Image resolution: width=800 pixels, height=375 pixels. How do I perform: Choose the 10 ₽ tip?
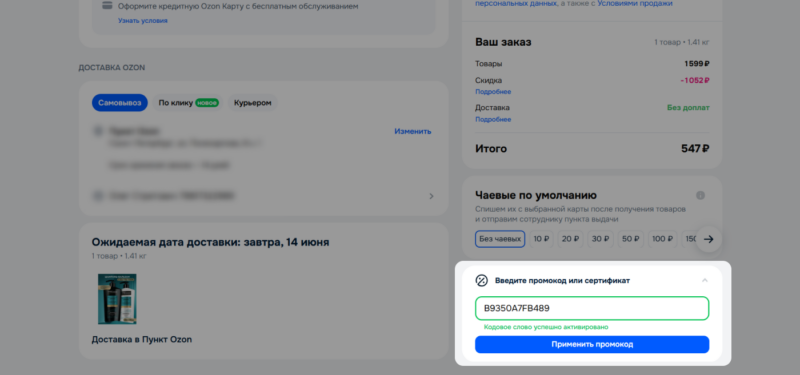coord(541,239)
